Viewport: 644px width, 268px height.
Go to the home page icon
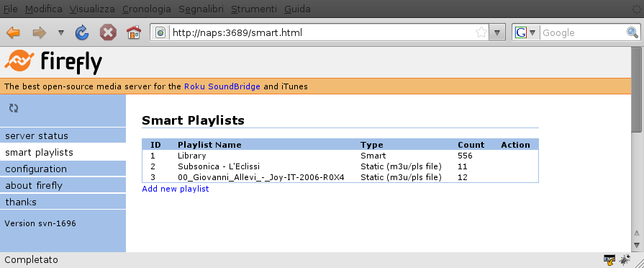coord(134,32)
